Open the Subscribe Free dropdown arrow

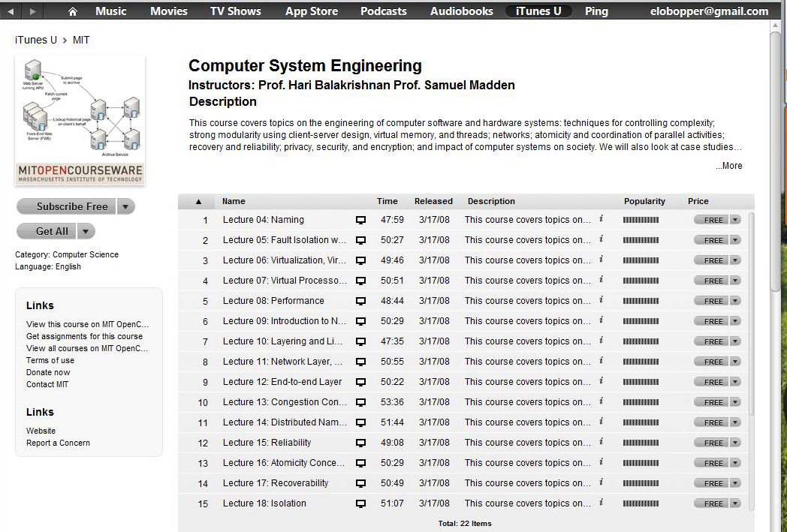point(126,206)
